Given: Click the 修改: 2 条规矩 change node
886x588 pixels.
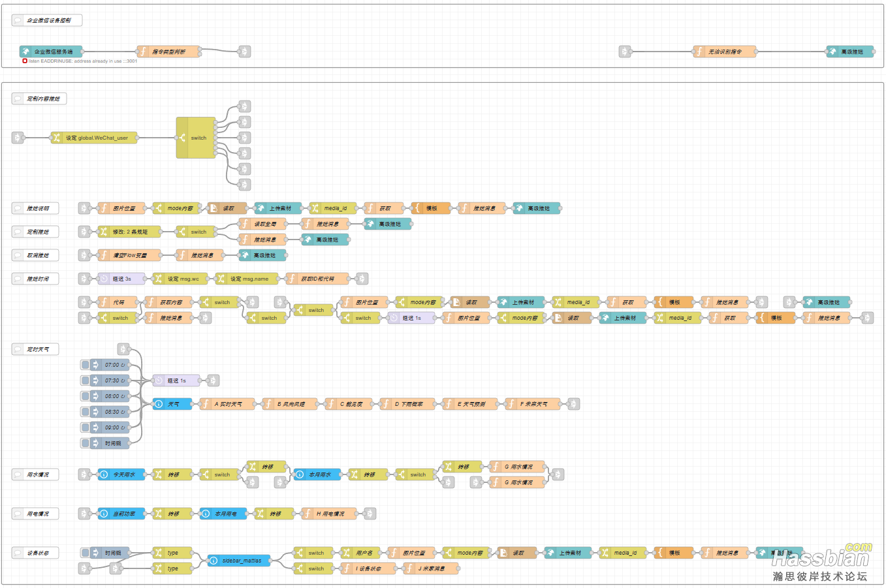Looking at the screenshot, I should pos(129,232).
